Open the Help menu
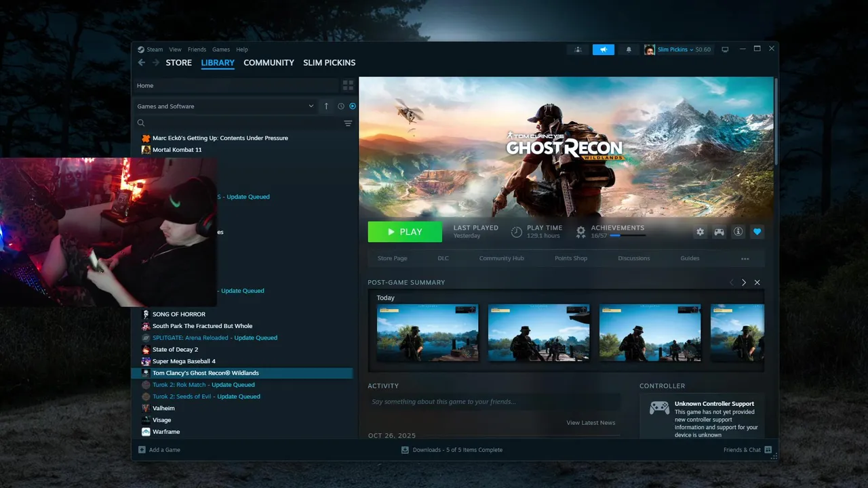Viewport: 868px width, 488px height. pos(242,49)
